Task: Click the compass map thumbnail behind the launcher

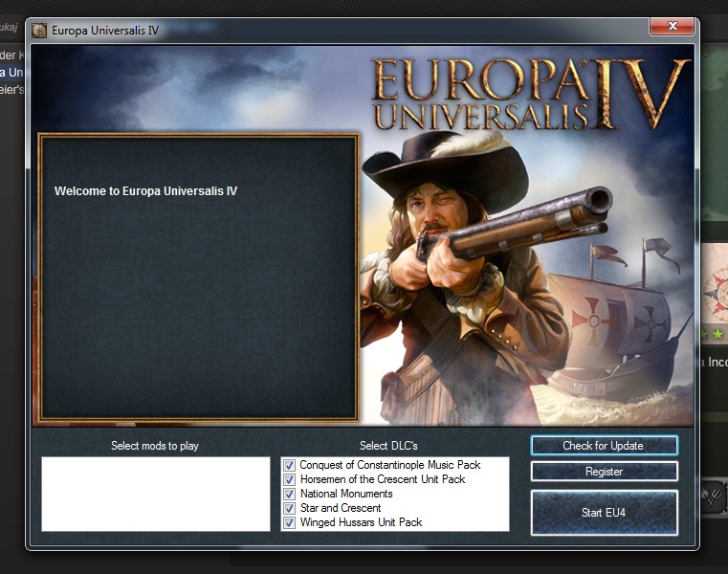Action: (x=714, y=284)
